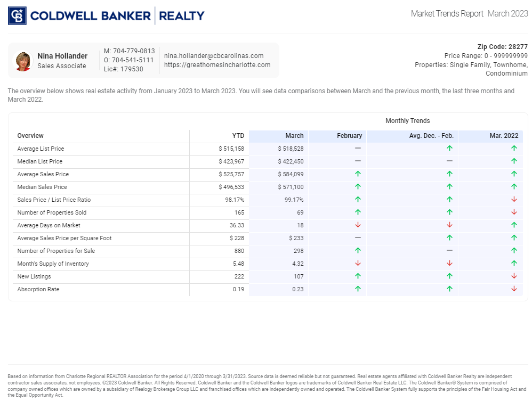Click the dash indicator for Average List Price February
Image resolution: width=532 pixels, height=402 pixels.
357,149
